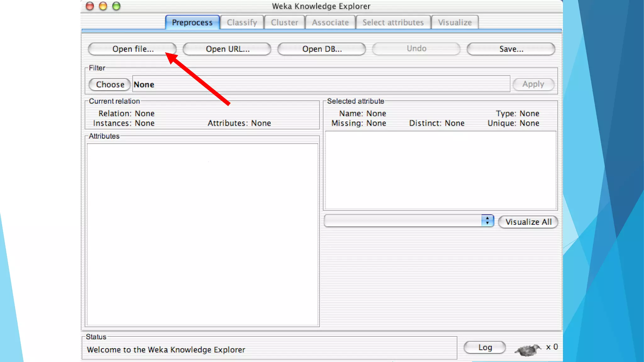
Task: Open the class attribute dropdown arrows
Action: pyautogui.click(x=487, y=221)
